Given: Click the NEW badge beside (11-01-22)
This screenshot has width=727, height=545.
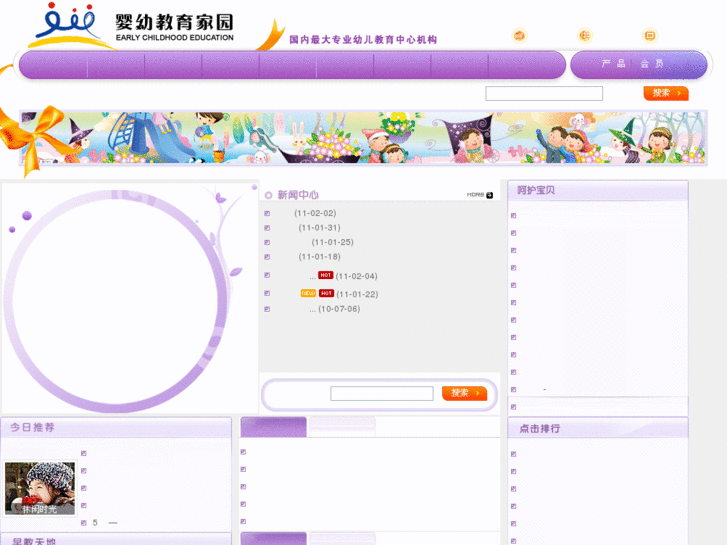Looking at the screenshot, I should 308,293.
